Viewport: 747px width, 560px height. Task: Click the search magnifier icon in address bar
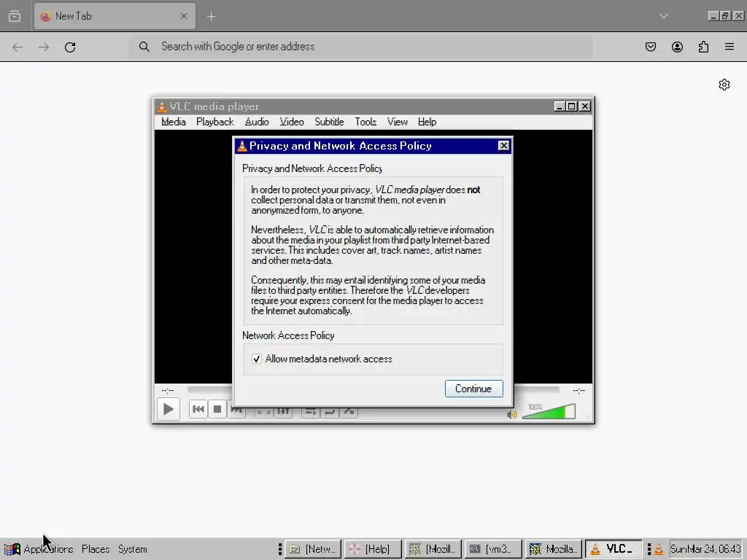point(144,47)
